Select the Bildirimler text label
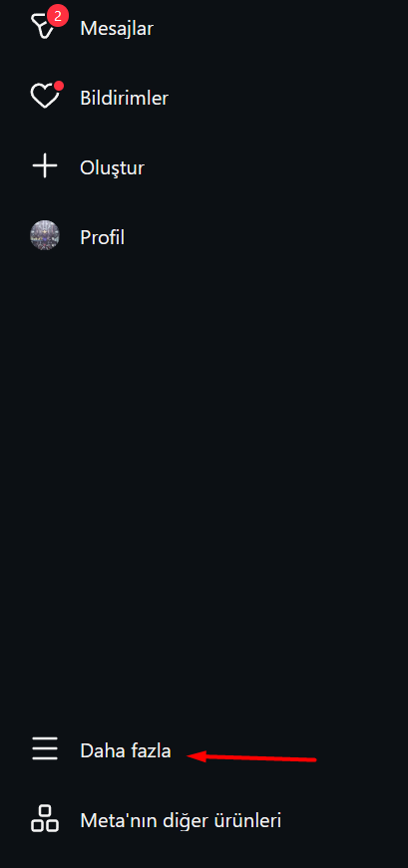Viewport: 408px width, 868px height. [124, 98]
